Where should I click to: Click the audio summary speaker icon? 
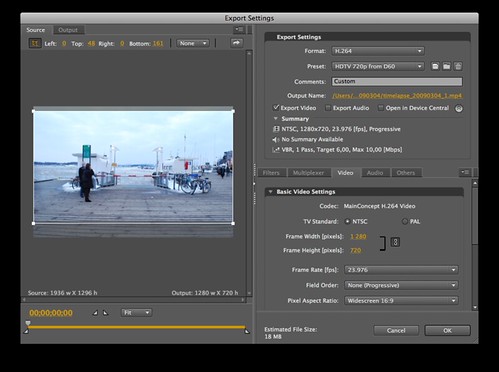276,139
